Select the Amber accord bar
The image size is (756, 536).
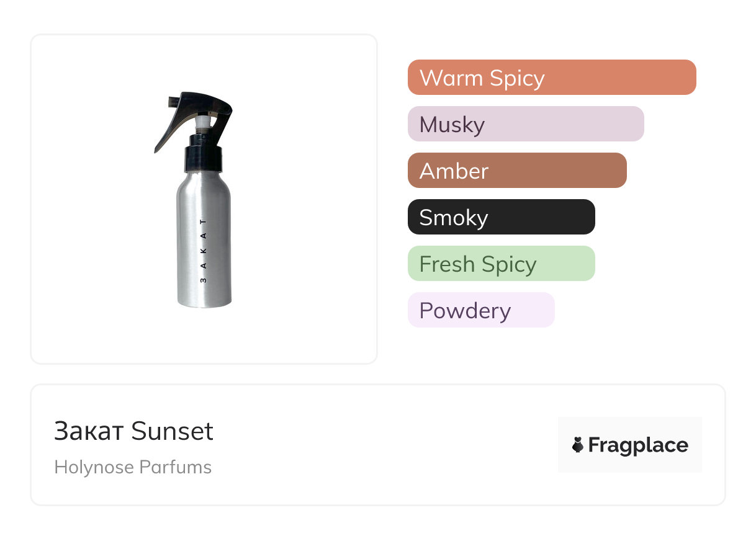516,171
